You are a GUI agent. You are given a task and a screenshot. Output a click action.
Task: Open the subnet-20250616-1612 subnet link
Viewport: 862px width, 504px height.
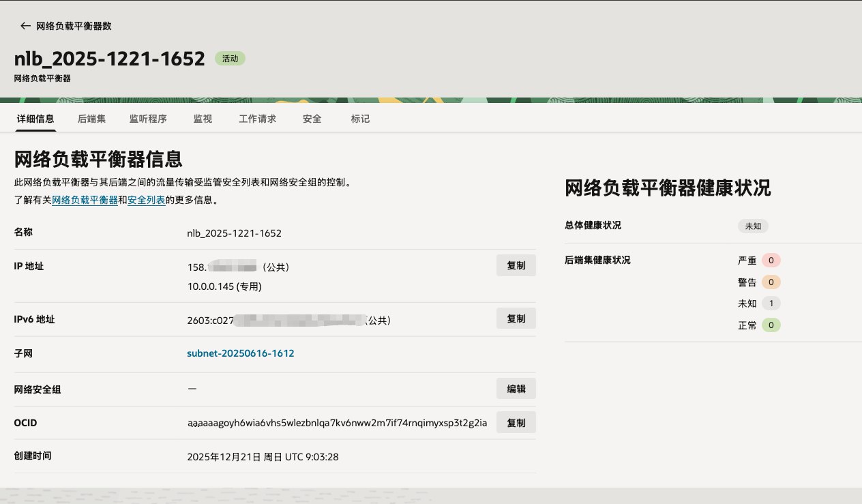coord(240,353)
